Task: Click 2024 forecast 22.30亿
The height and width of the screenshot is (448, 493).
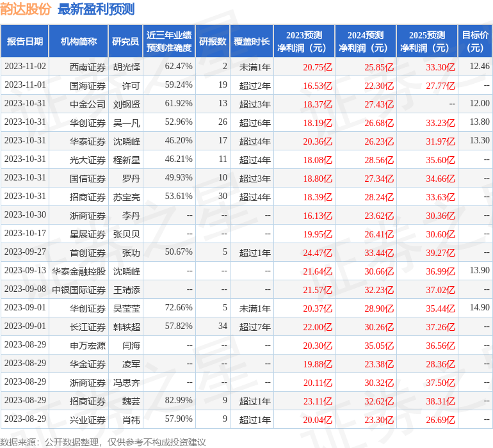Action: pos(379,86)
